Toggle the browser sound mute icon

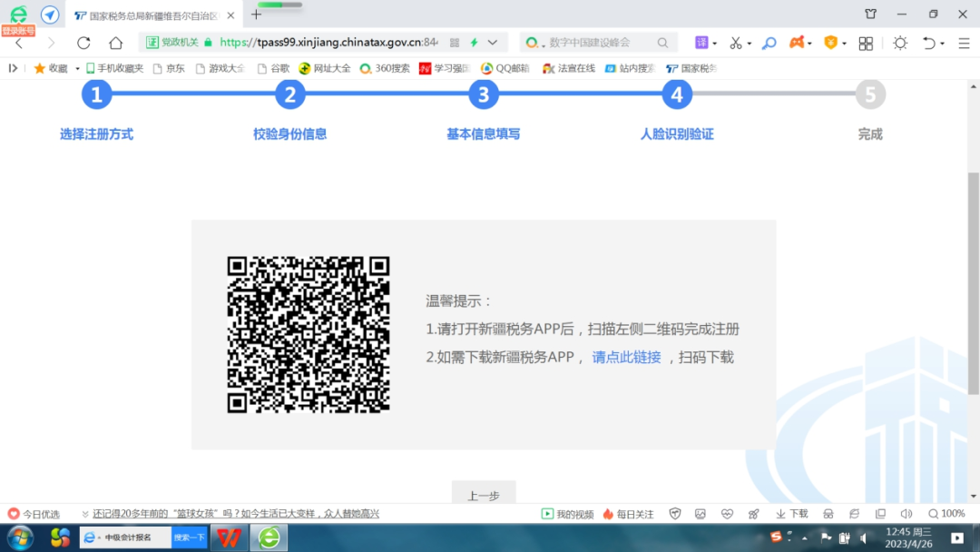click(x=906, y=514)
